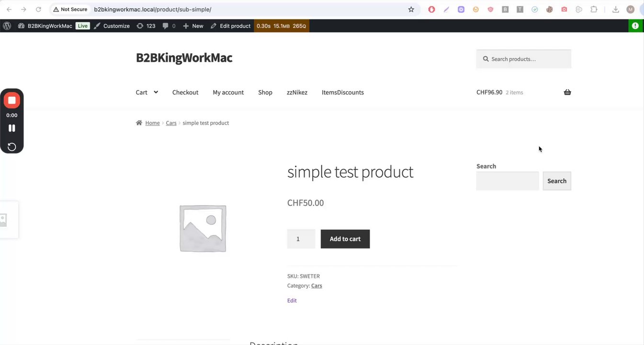Click the Home breadcrumb link

(x=152, y=123)
